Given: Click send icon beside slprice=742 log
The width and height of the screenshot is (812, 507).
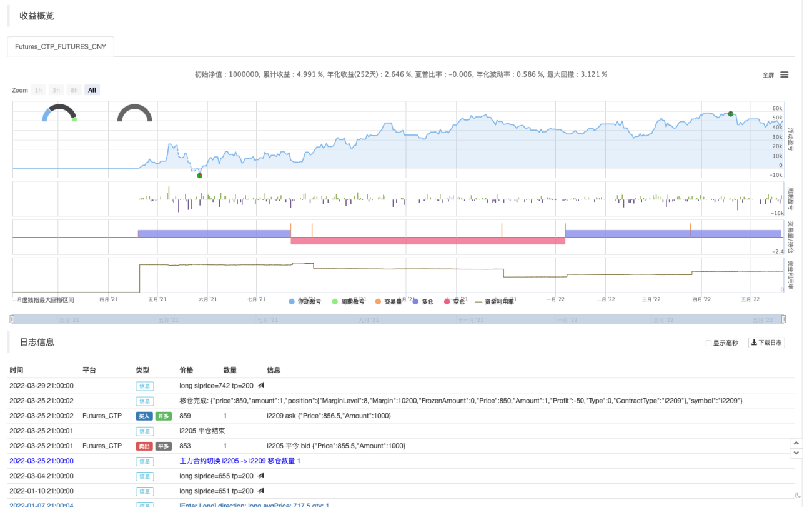Looking at the screenshot, I should 261,386.
